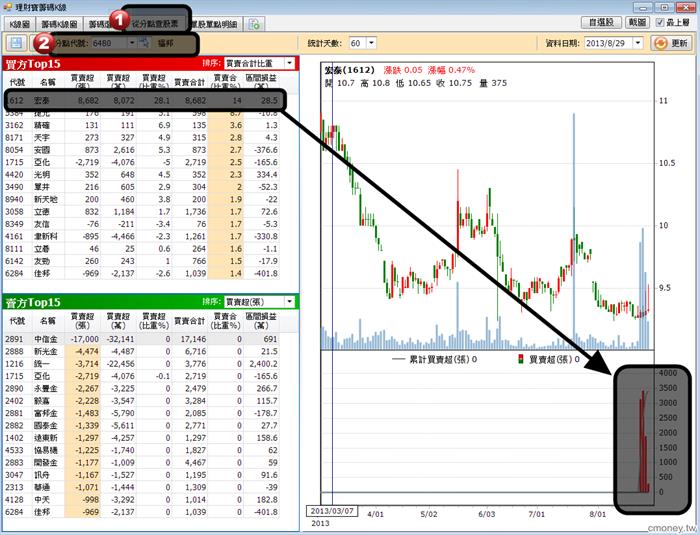Select row 2402 毅嘉
Viewport: 700px width, 535px height.
tap(142, 401)
